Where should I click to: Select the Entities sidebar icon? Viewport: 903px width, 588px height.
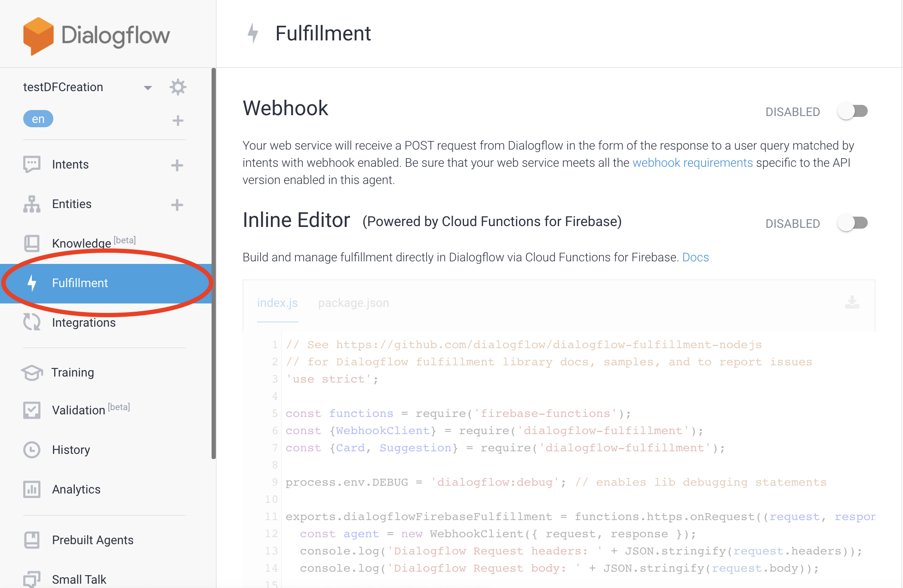(x=31, y=204)
